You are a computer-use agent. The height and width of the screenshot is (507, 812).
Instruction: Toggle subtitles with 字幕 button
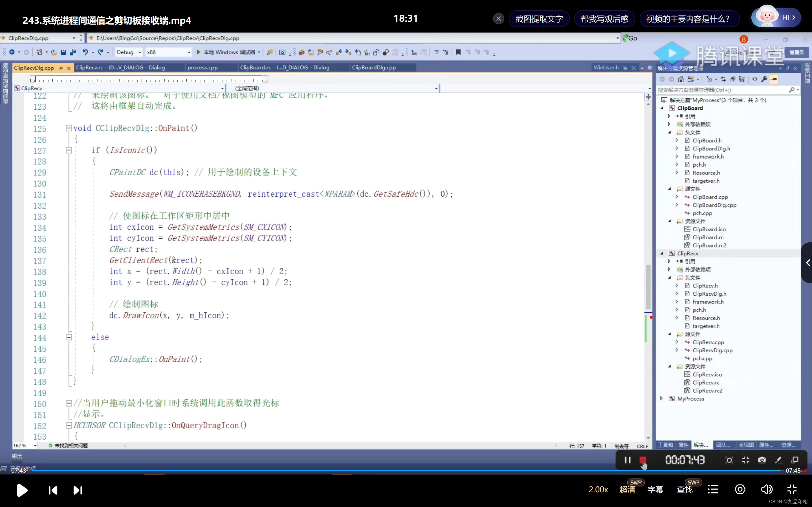pos(655,490)
